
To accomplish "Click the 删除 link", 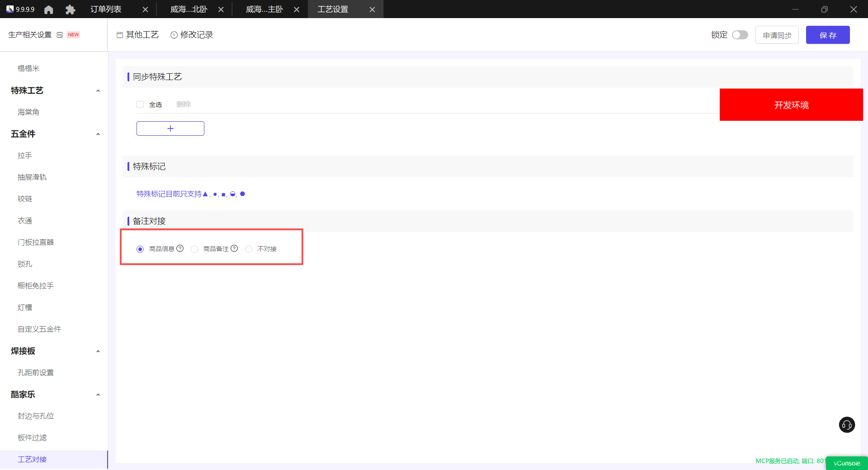I will (x=184, y=104).
